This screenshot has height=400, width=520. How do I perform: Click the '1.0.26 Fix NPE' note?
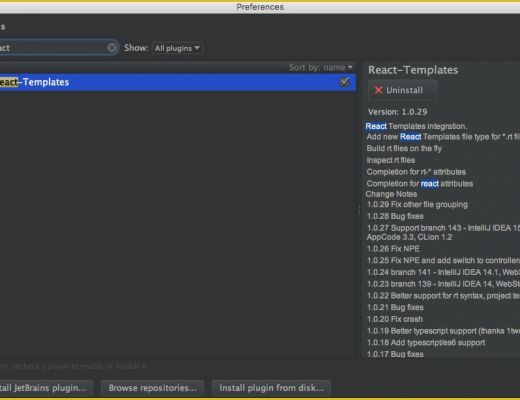point(393,249)
